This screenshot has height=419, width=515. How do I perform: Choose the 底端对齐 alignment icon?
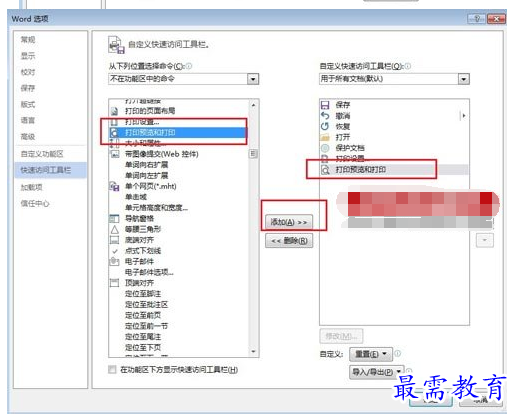(x=114, y=240)
